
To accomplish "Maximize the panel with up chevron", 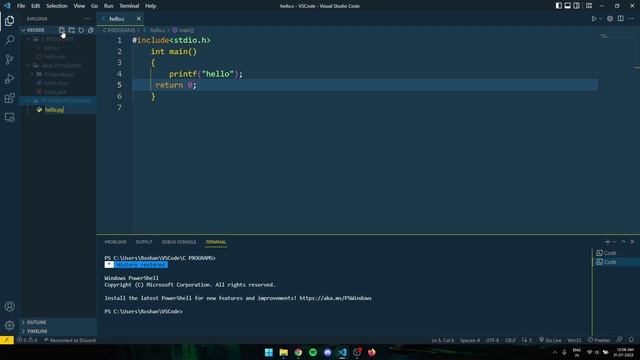I will tap(623, 242).
